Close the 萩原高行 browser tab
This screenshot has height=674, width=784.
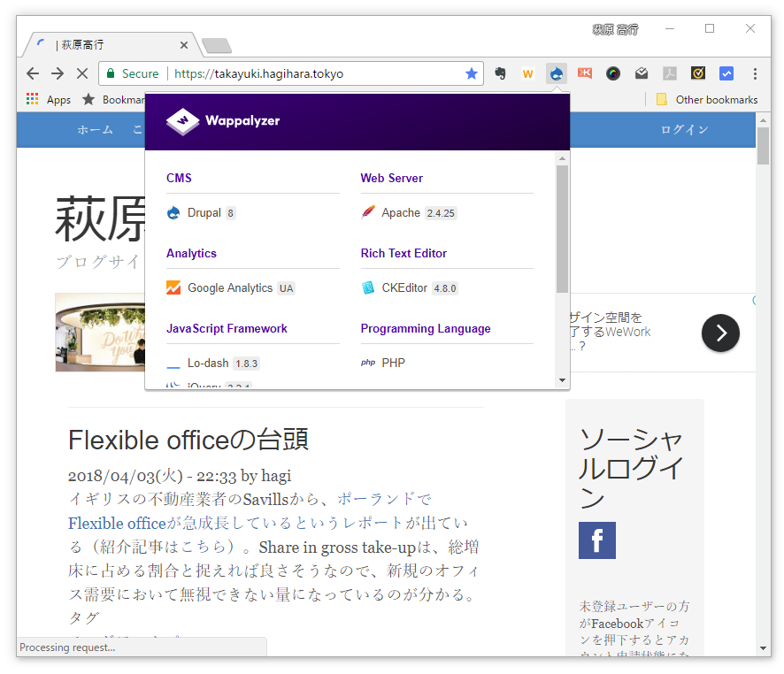point(184,45)
